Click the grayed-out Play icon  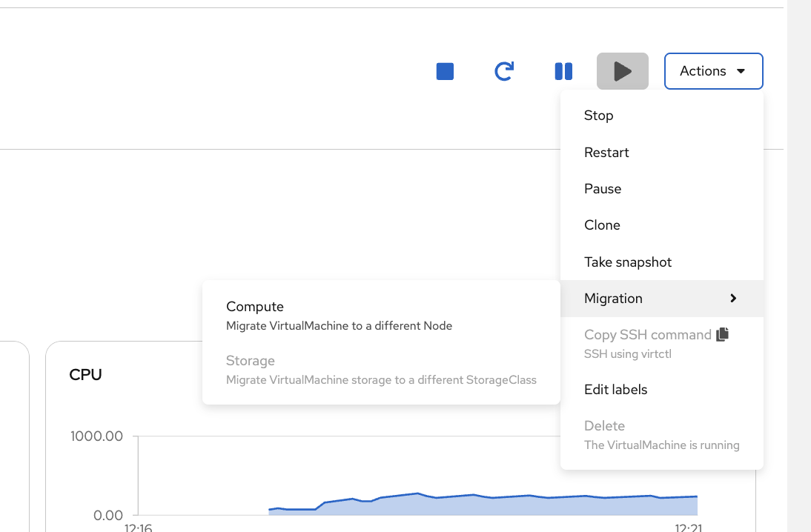(x=622, y=70)
